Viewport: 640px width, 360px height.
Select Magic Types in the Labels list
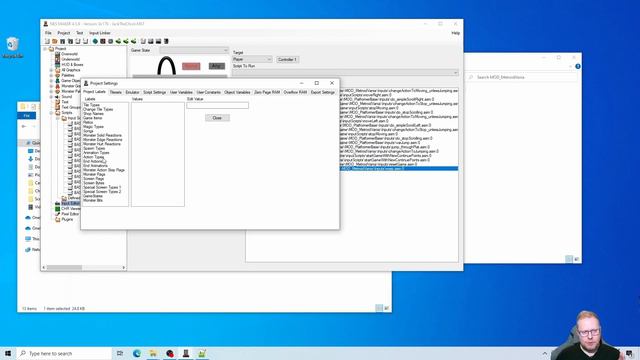pos(93,127)
